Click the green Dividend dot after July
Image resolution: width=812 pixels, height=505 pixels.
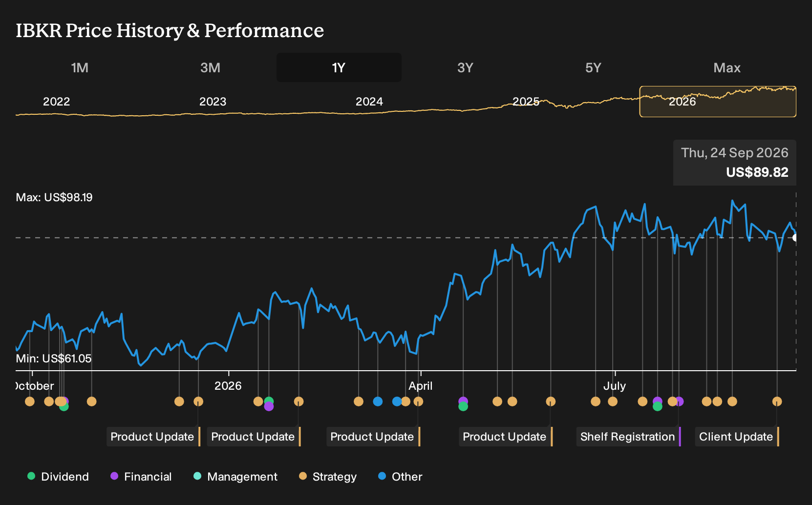658,406
